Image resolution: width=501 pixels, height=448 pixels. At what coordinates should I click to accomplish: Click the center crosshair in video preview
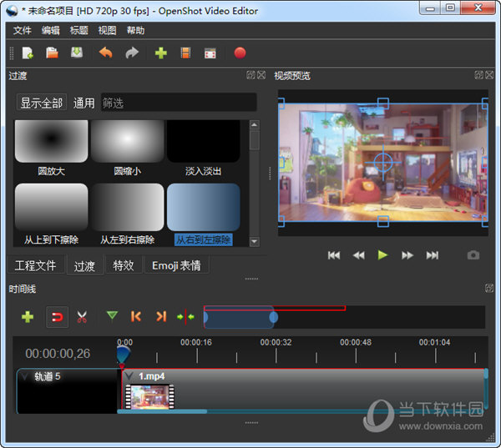click(x=382, y=162)
